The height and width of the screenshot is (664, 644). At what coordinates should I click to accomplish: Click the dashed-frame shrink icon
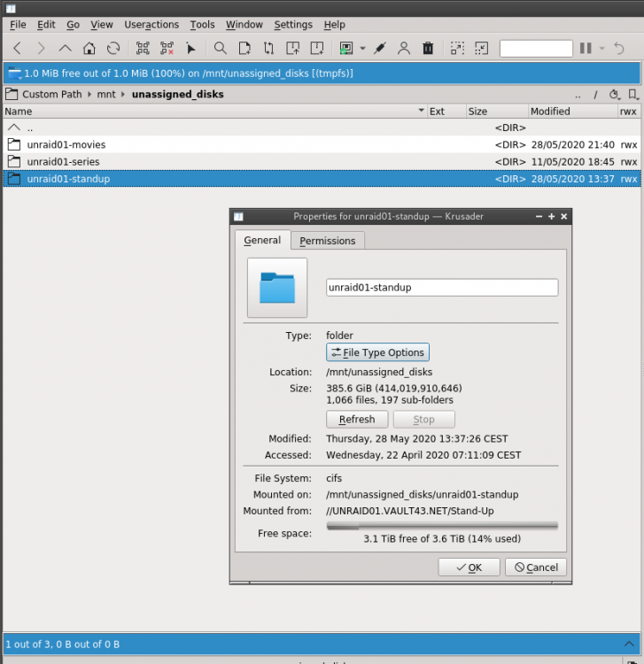(482, 49)
